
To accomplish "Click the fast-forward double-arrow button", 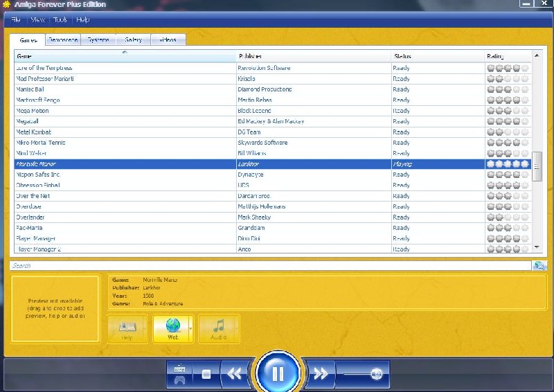I will pos(321,373).
